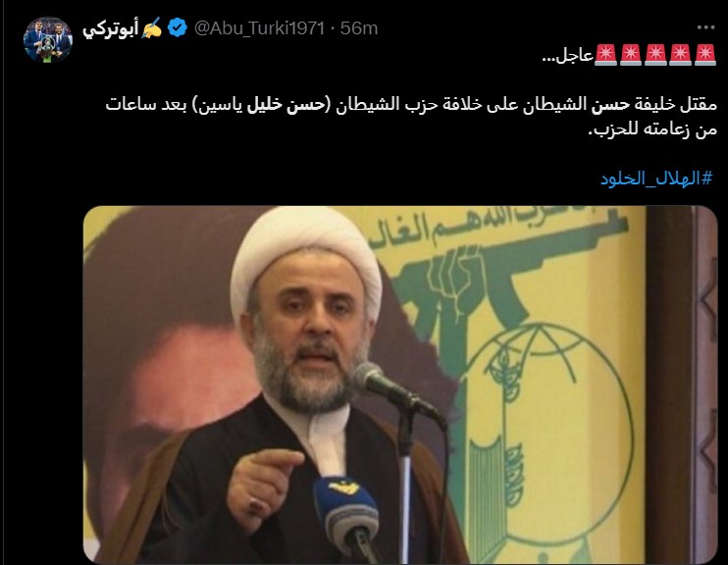
Task: Click the writing hand emoji next to the name
Action: (x=152, y=27)
